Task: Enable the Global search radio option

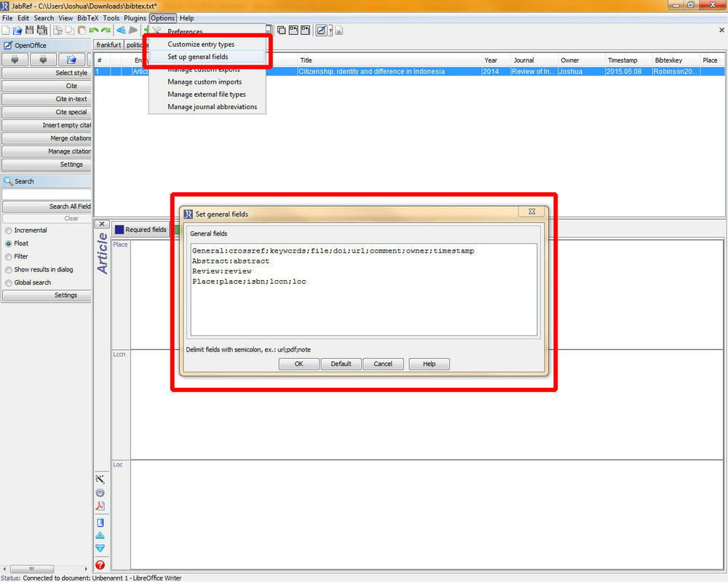Action: click(x=9, y=283)
